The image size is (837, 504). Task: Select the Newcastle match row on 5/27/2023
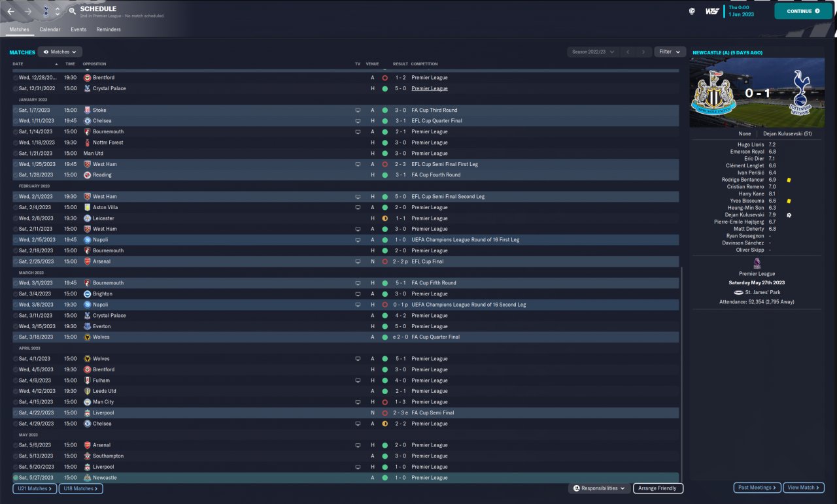(346, 478)
